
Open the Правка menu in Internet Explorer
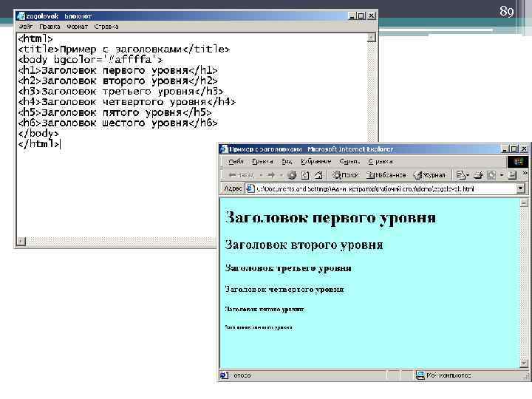[262, 162]
